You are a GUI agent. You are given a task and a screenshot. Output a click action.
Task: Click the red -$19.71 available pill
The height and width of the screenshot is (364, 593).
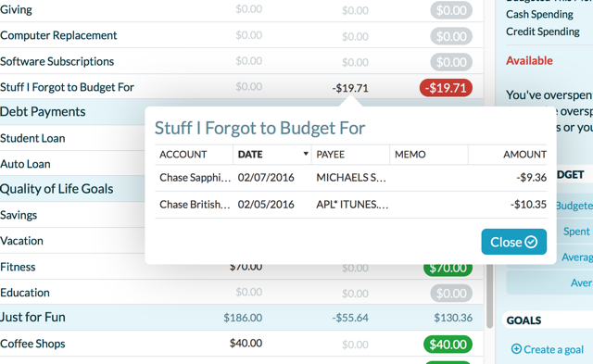(446, 88)
